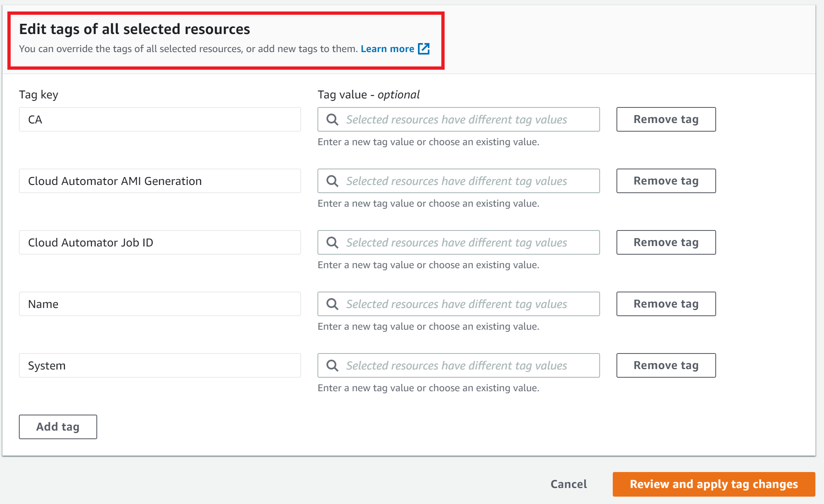Remove the Cloud Automator AMI Generation tag

[x=666, y=181]
